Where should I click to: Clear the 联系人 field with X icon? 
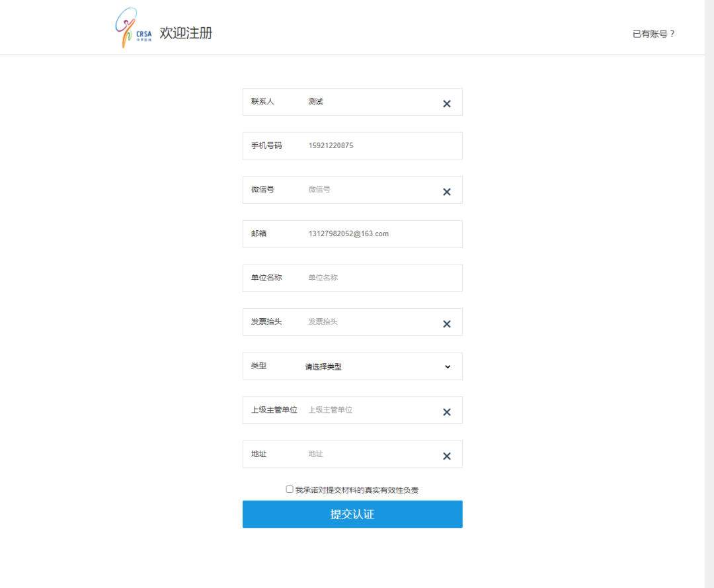(x=446, y=104)
